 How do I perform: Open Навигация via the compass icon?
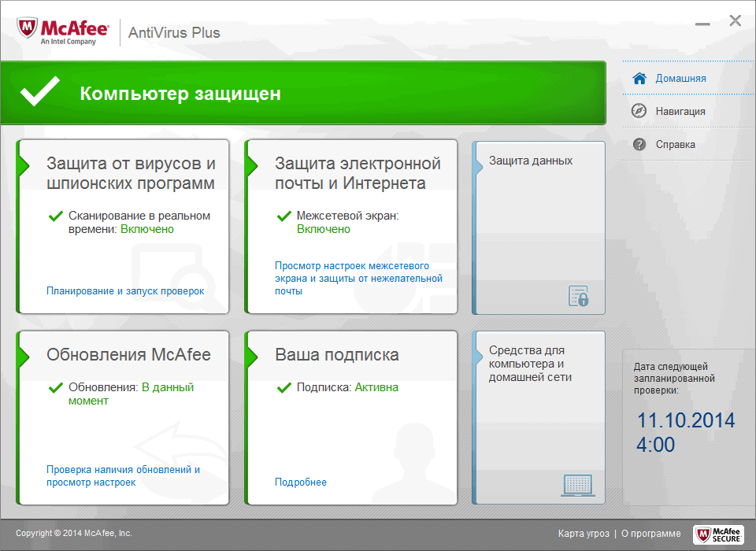coord(639,111)
